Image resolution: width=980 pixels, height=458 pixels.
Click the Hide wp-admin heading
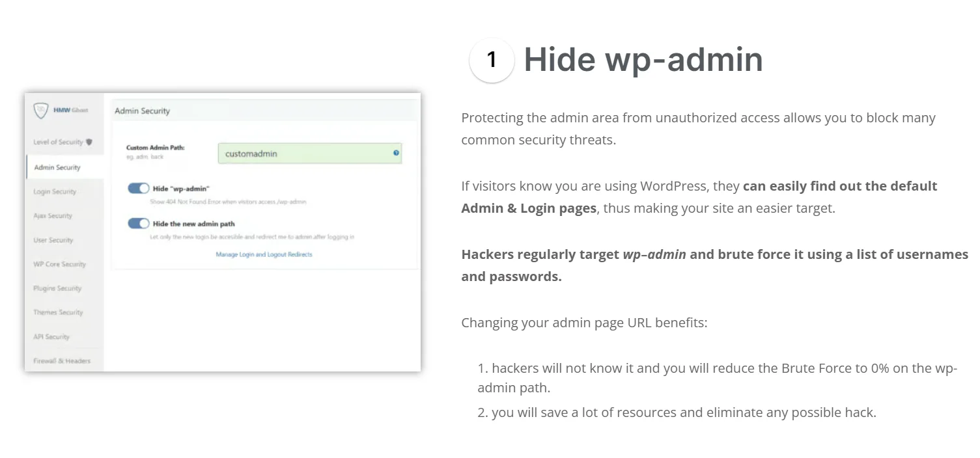click(x=643, y=59)
